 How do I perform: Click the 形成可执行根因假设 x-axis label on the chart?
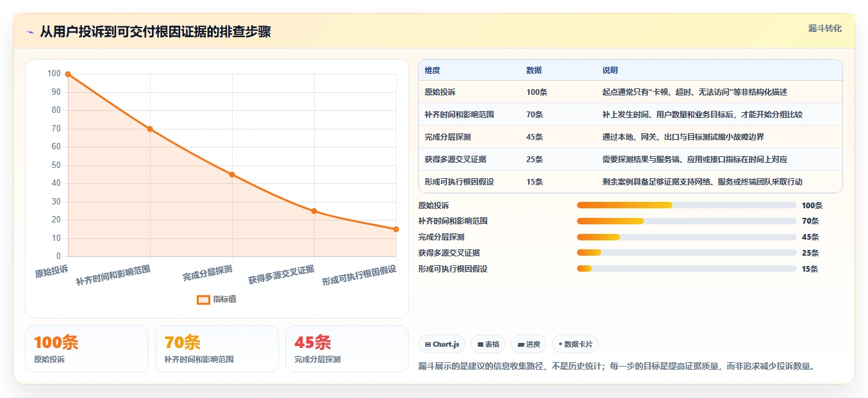(x=359, y=276)
